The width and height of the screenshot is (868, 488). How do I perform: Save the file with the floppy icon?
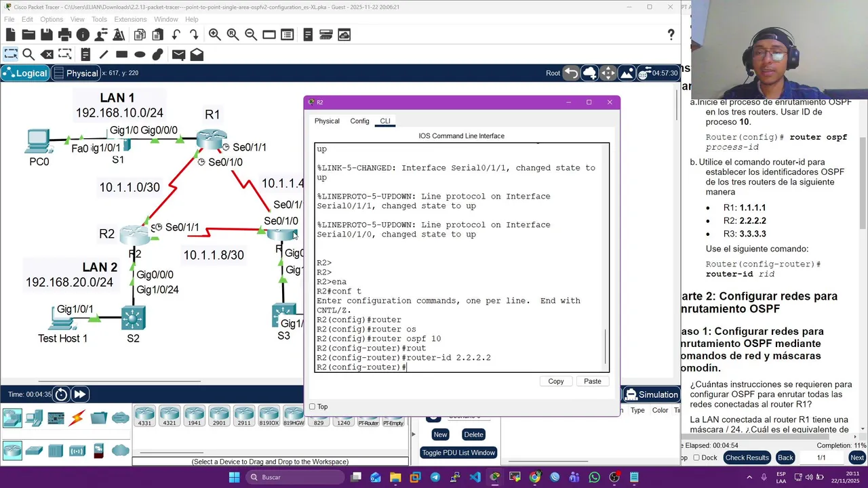coord(47,35)
